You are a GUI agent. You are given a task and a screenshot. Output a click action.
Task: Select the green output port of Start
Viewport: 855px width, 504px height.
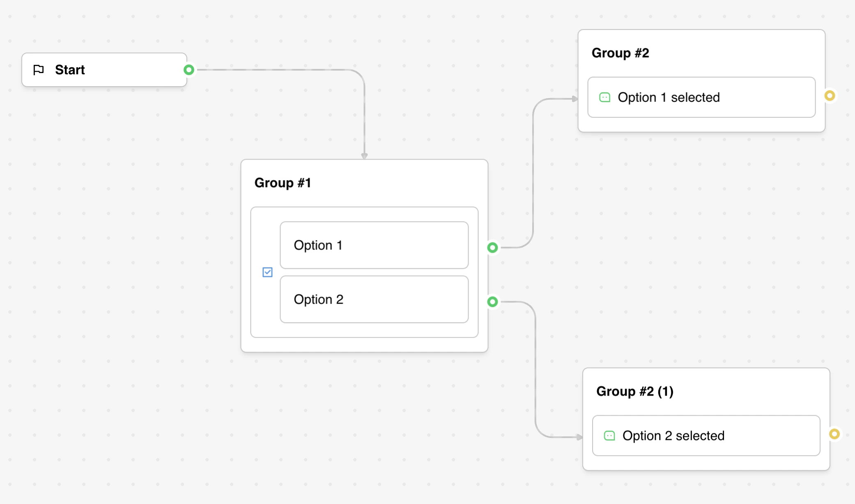point(189,70)
